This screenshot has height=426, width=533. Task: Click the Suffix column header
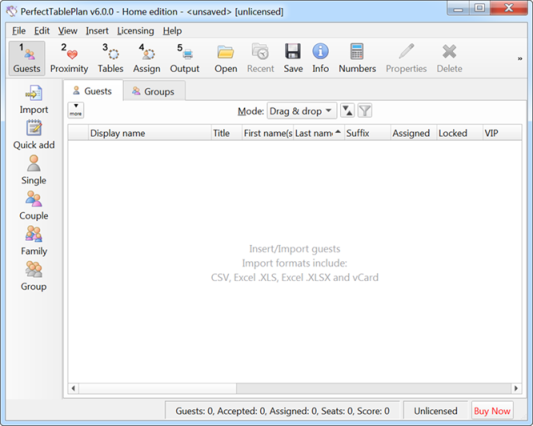(x=367, y=133)
